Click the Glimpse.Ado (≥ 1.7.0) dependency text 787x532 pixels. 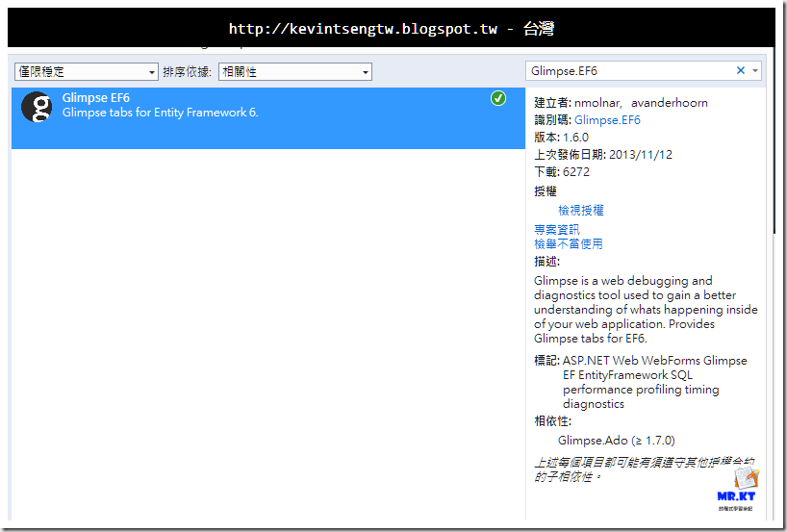click(x=617, y=441)
